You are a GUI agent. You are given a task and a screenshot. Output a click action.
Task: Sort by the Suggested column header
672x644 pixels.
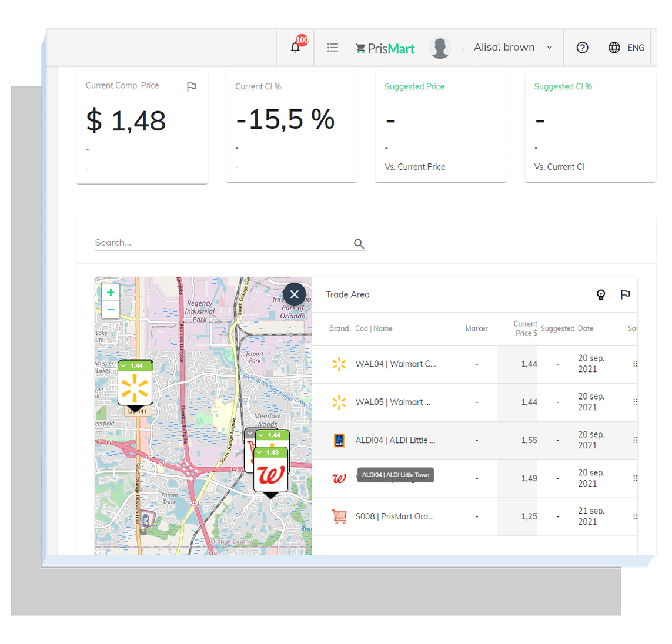point(557,328)
